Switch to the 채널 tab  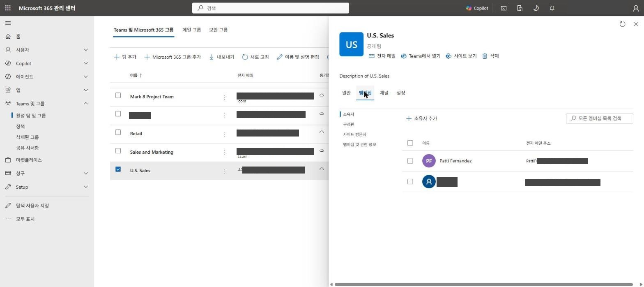[x=384, y=93]
